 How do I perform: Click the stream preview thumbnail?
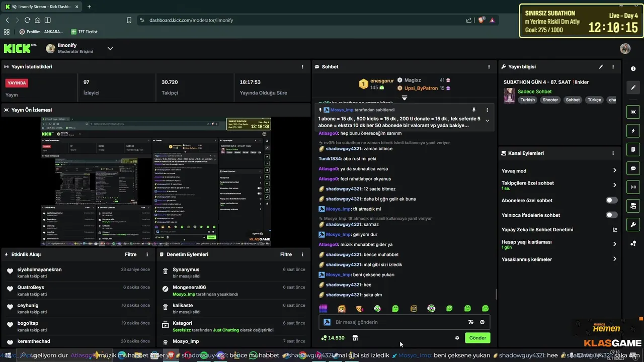[x=156, y=182]
